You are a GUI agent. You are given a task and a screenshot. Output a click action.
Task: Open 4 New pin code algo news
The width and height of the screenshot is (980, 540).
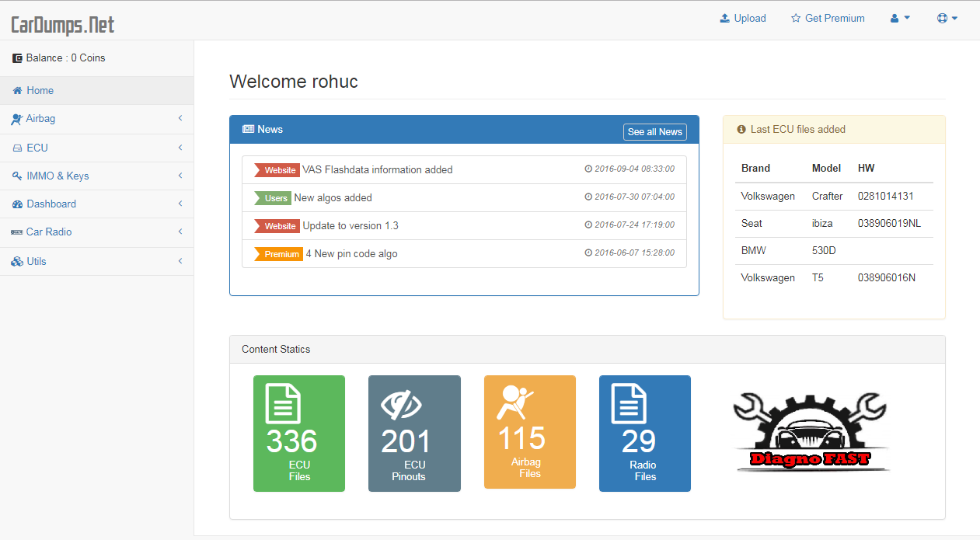[464, 253]
